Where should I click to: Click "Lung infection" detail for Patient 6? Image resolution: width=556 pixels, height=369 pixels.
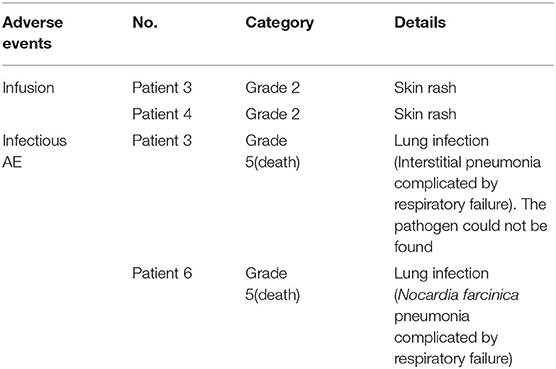441,274
